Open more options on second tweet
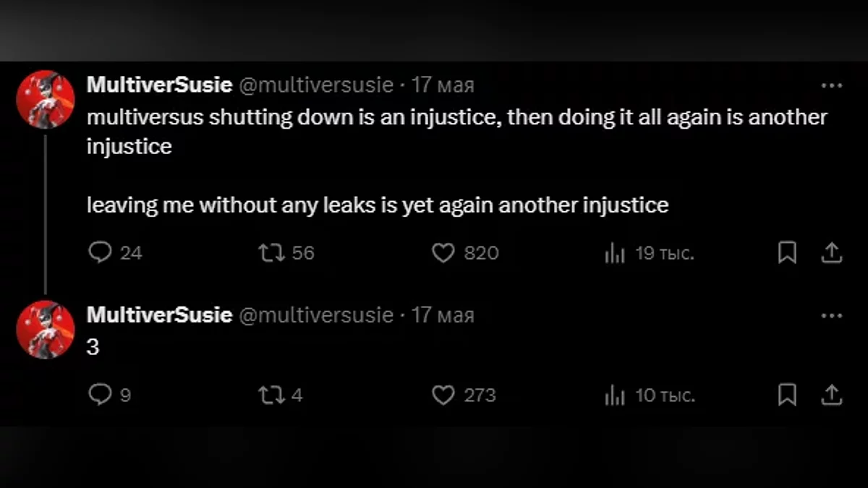868x488 pixels. [832, 315]
